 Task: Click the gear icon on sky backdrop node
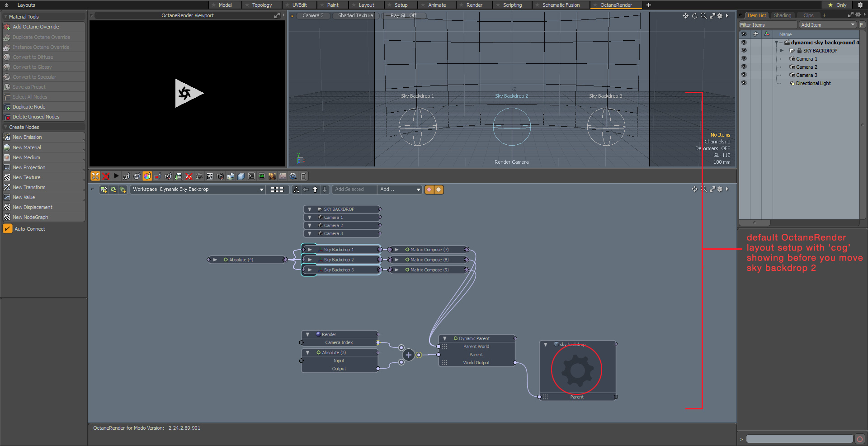pyautogui.click(x=577, y=370)
